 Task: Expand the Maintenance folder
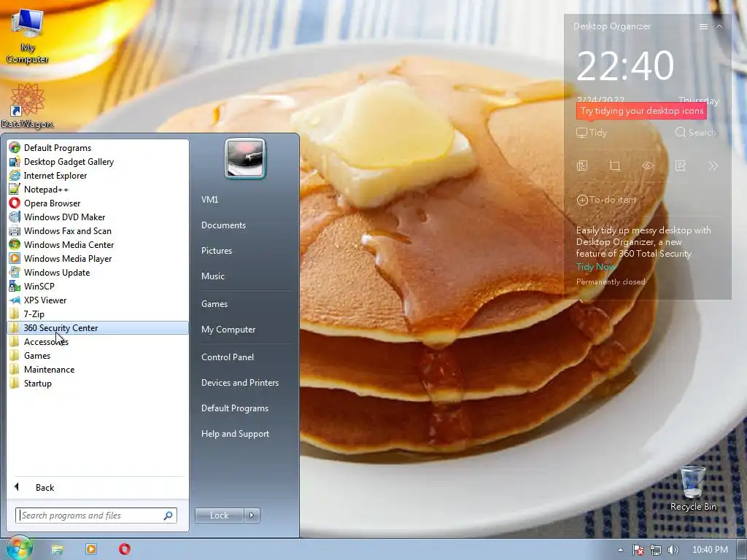pyautogui.click(x=98, y=369)
